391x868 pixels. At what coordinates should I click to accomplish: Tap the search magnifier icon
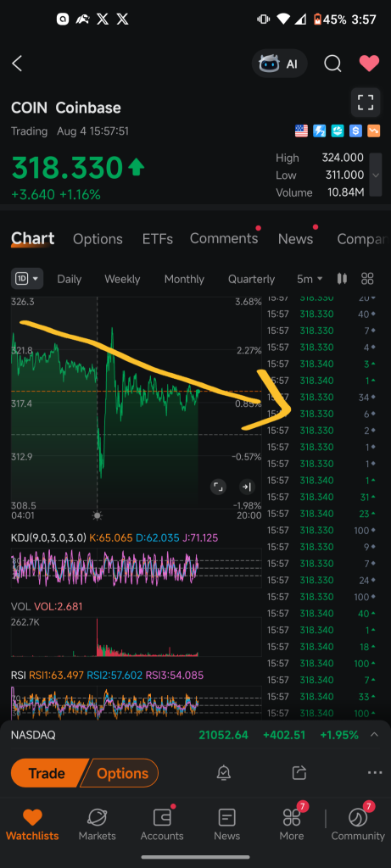tap(332, 64)
